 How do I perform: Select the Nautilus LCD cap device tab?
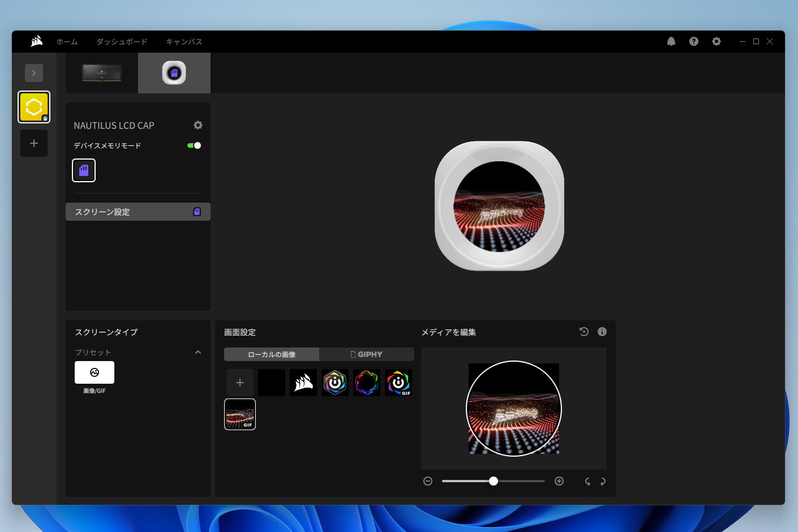pyautogui.click(x=174, y=73)
